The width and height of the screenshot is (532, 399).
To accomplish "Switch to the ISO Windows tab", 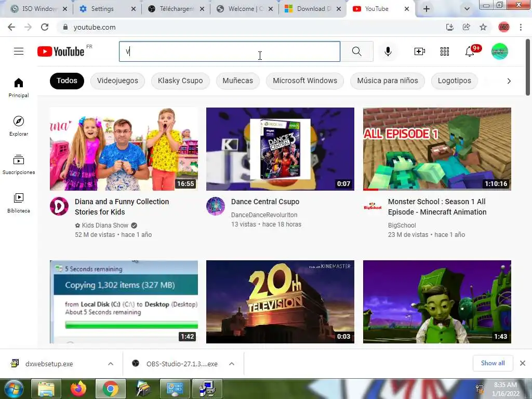I will pos(38,9).
